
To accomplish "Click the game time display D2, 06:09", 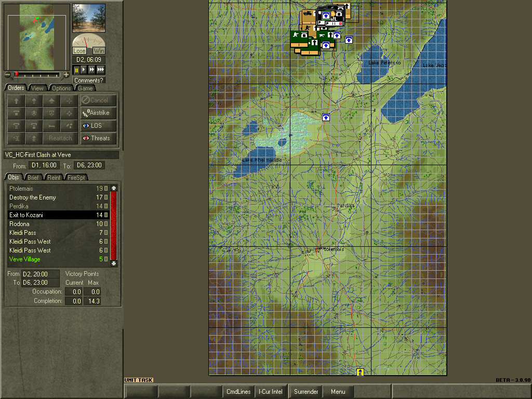I will pos(89,59).
